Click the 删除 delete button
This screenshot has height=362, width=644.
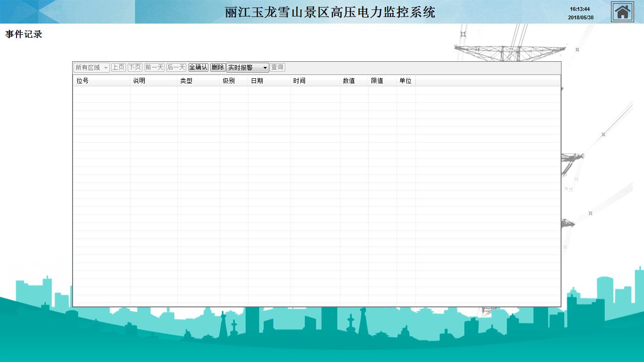[217, 67]
